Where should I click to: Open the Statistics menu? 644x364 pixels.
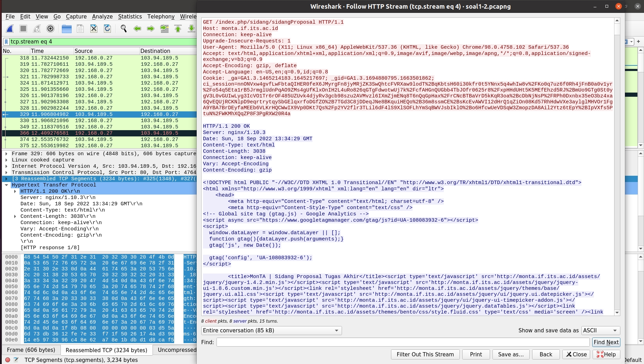[130, 16]
